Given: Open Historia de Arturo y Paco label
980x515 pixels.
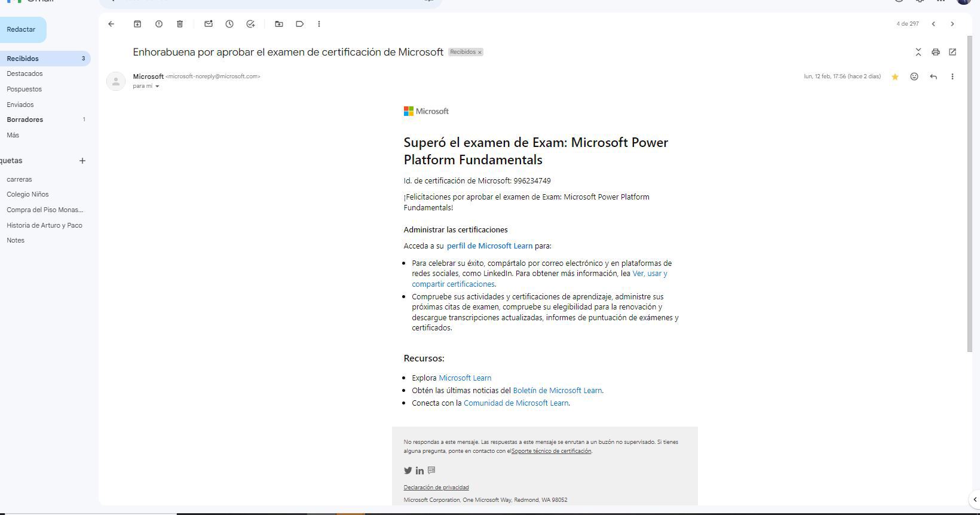Looking at the screenshot, I should pos(45,225).
